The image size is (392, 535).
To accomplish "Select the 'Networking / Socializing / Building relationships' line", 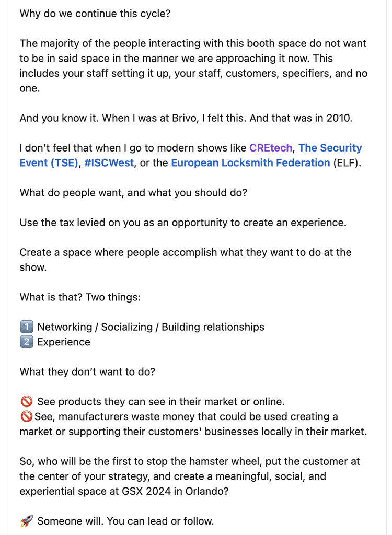I will click(x=151, y=327).
